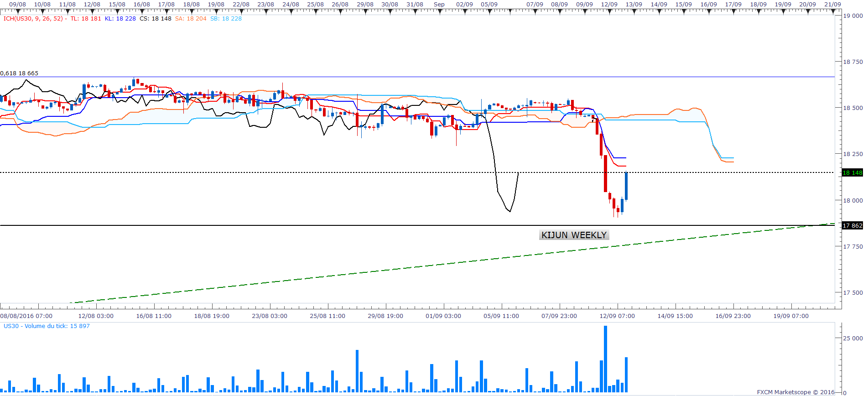Click the ICH(US30, 9, 26, 52) indicator label
The height and width of the screenshot is (396, 868).
(x=33, y=19)
